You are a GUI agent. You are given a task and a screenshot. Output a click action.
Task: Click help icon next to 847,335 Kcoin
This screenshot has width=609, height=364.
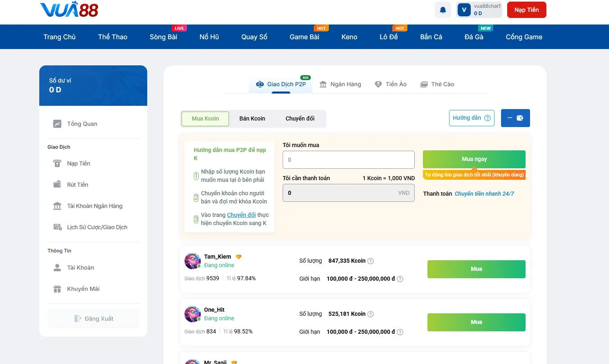point(371,261)
